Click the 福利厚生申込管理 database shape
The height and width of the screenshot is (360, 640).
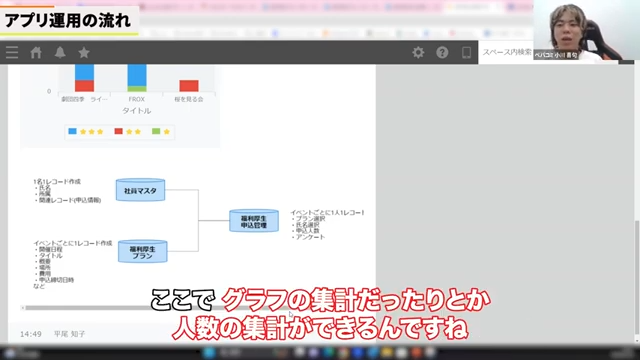click(254, 221)
